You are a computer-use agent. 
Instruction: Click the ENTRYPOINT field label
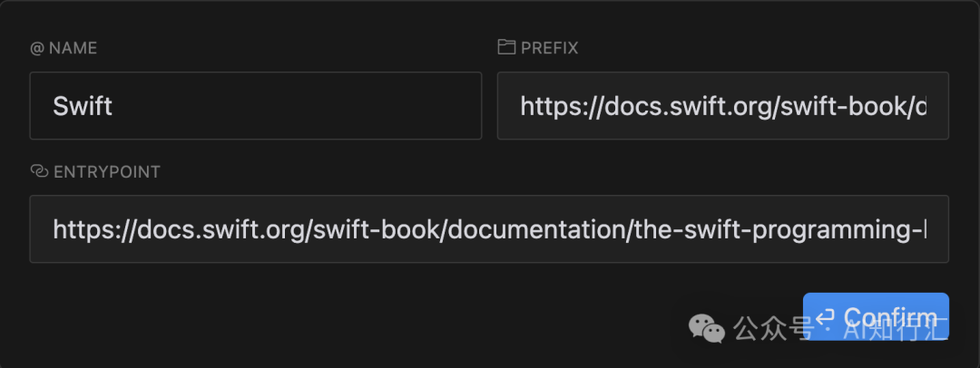click(107, 172)
